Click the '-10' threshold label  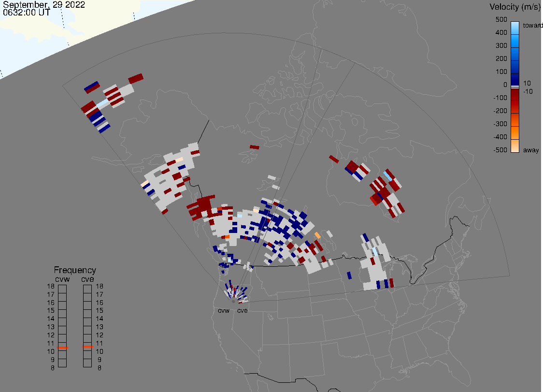[x=528, y=91]
